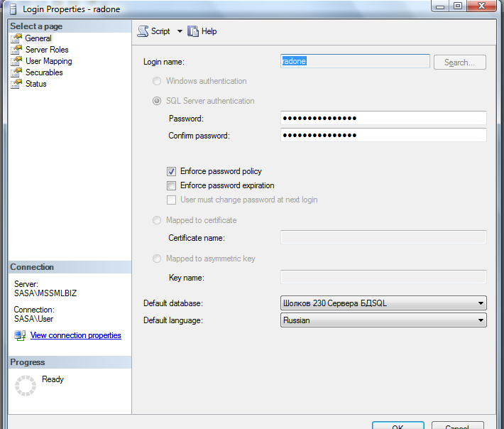Click the Securables page icon
This screenshot has width=504, height=429.
pos(16,72)
